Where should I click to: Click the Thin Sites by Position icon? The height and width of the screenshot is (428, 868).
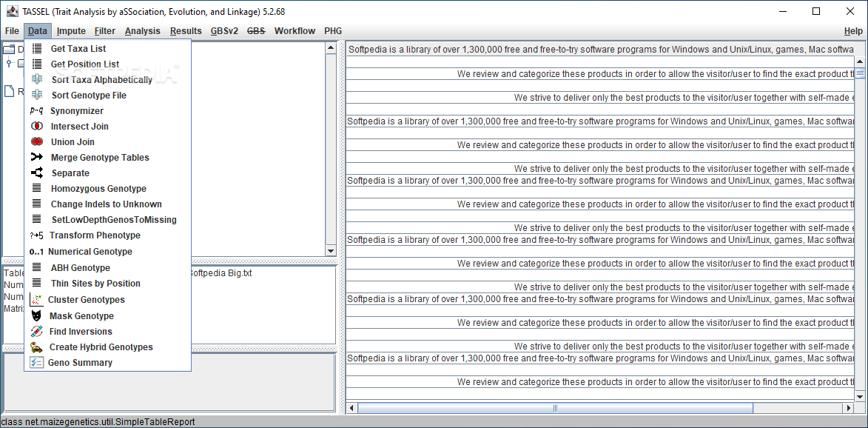click(37, 283)
